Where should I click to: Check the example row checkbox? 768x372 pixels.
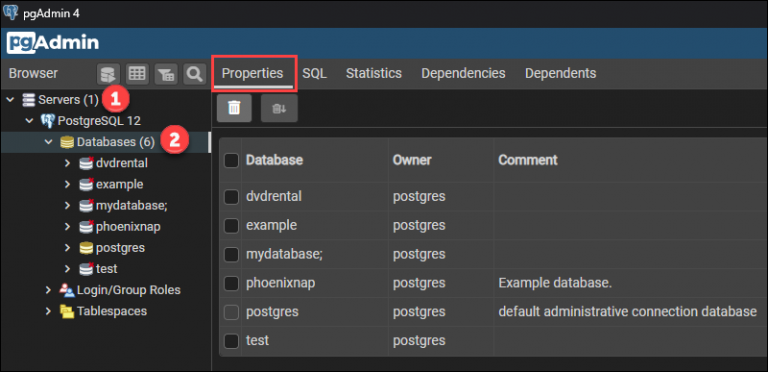pyautogui.click(x=231, y=226)
